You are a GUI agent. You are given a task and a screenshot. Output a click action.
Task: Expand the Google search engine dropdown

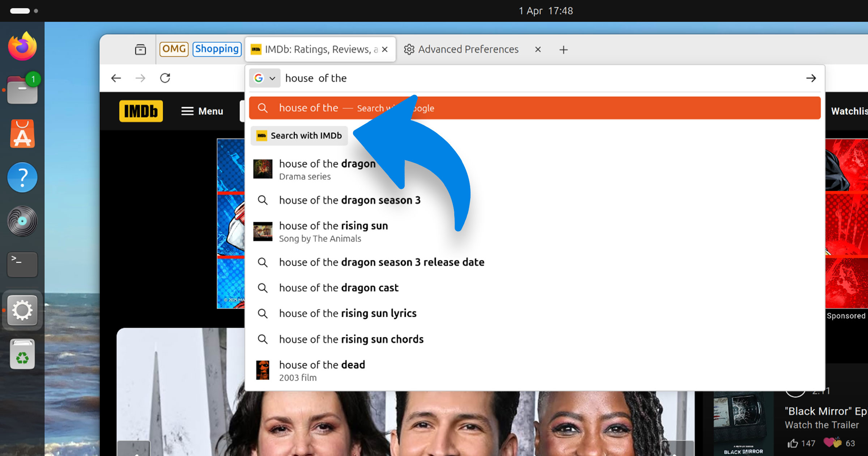coord(265,78)
